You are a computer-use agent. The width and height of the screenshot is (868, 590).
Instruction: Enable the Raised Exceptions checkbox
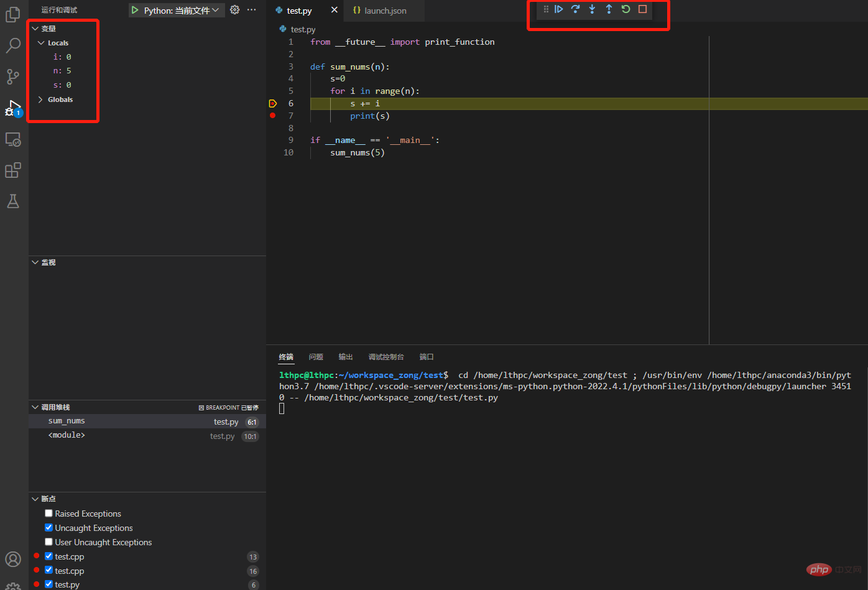click(48, 514)
